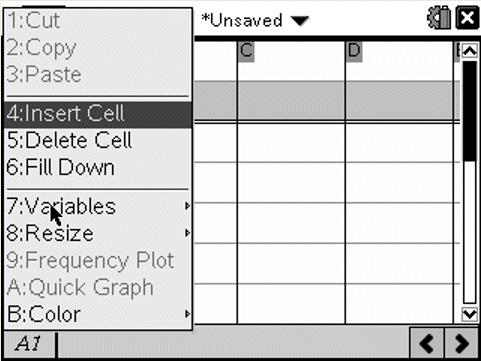
Task: Expand the Resize submenu
Action: click(98, 233)
